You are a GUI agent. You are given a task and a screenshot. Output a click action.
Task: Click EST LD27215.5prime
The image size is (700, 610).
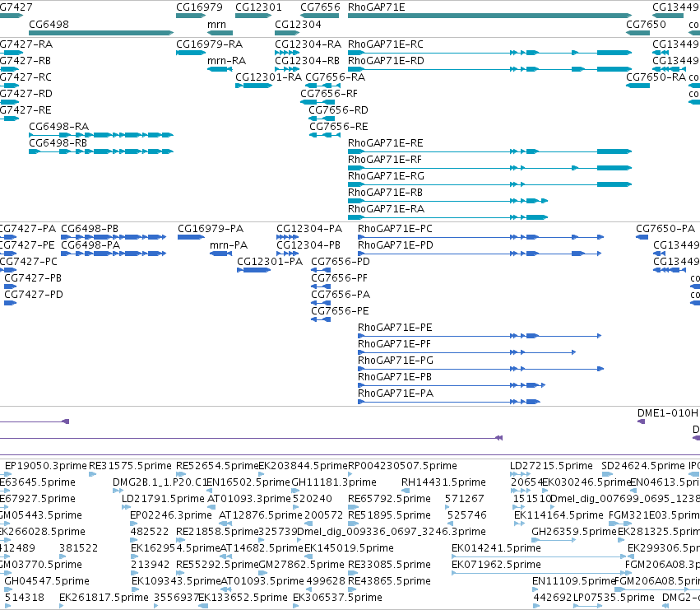(551, 466)
